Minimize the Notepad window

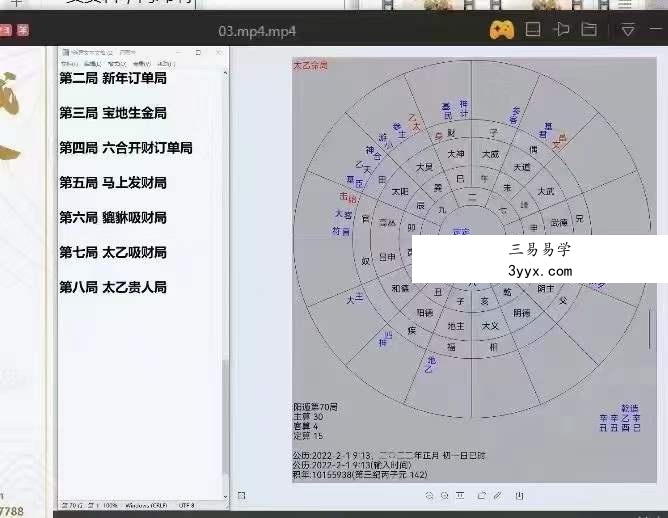pyautogui.click(x=179, y=52)
